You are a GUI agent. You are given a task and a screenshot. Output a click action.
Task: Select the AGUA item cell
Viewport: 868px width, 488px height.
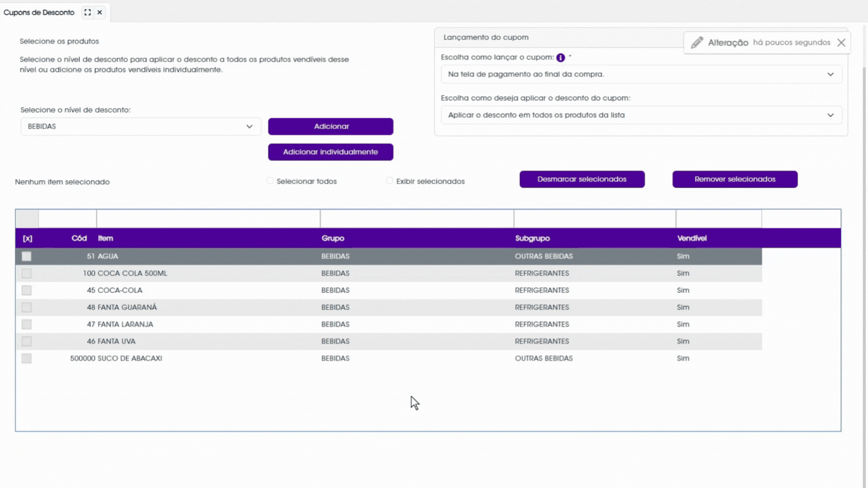click(108, 257)
